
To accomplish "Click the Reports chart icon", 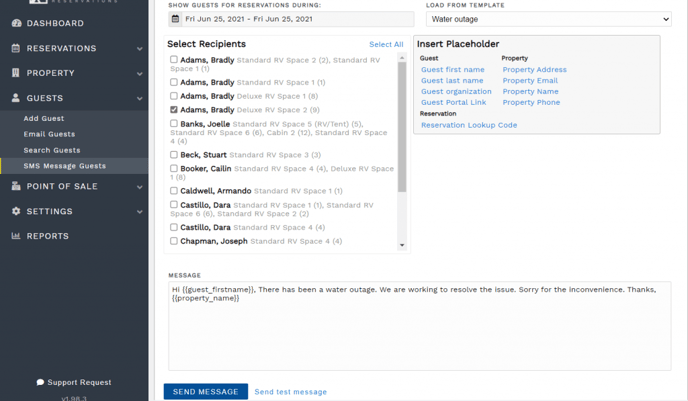I will [16, 236].
